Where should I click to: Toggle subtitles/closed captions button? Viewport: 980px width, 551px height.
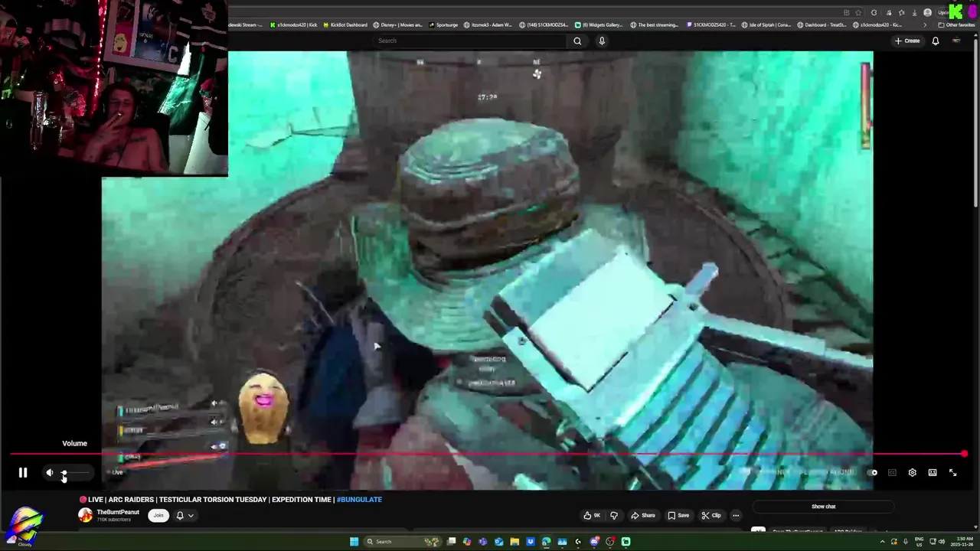tap(892, 473)
